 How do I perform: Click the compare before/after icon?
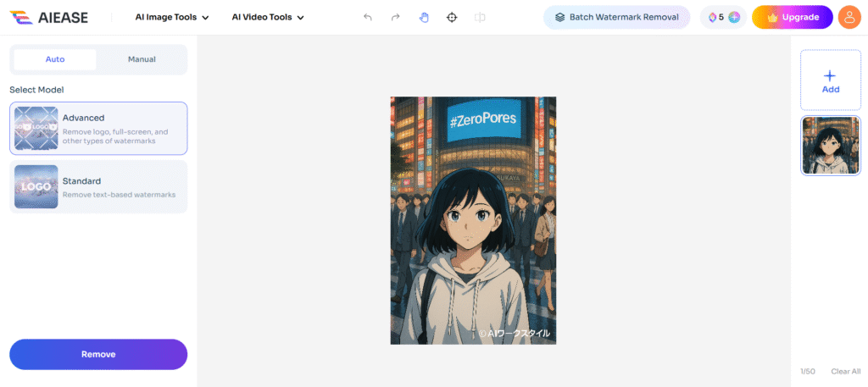coord(480,17)
